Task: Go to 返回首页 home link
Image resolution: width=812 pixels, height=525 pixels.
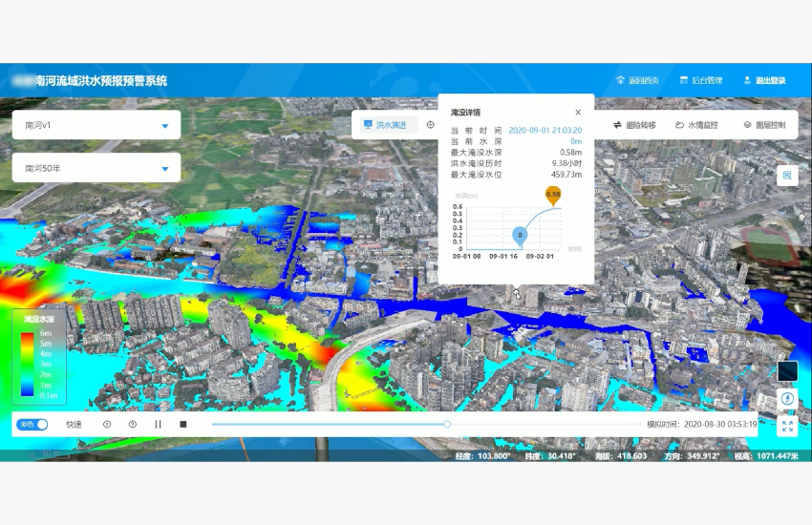Action: click(637, 80)
